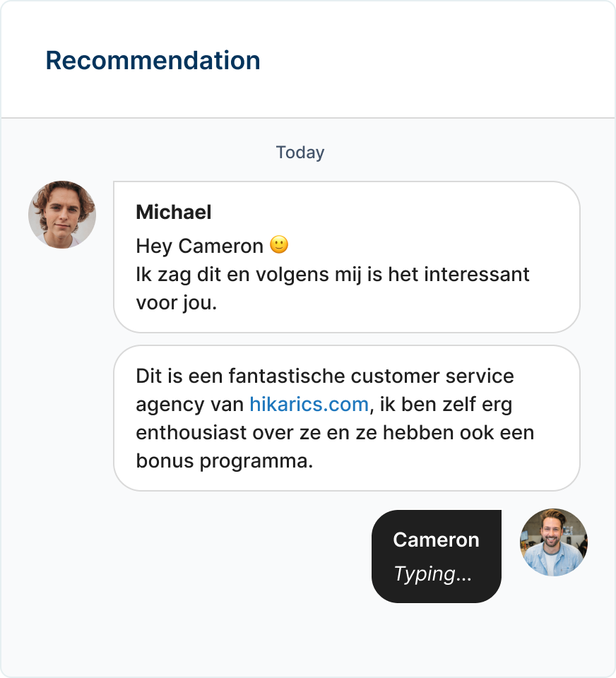Click Cameron's profile photo
Viewport: 616px width, 678px height.
(554, 542)
